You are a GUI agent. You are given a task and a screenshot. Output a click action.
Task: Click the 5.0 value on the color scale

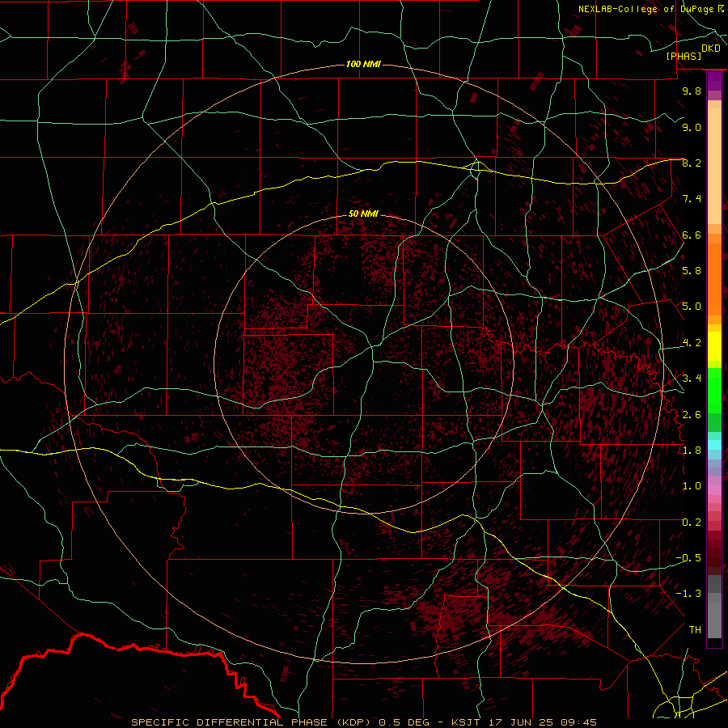tap(692, 307)
